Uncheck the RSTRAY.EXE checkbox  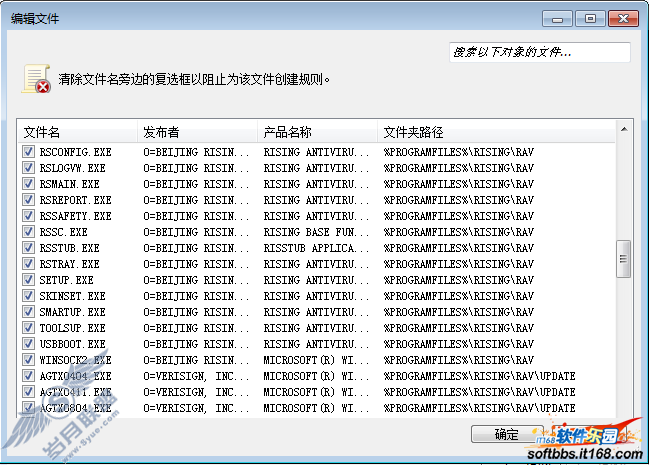(28, 264)
